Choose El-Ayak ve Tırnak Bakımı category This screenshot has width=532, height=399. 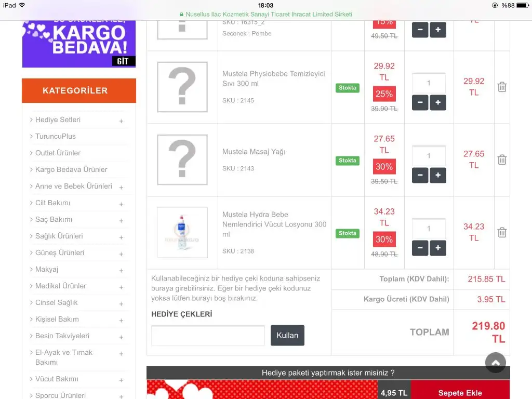(x=64, y=357)
